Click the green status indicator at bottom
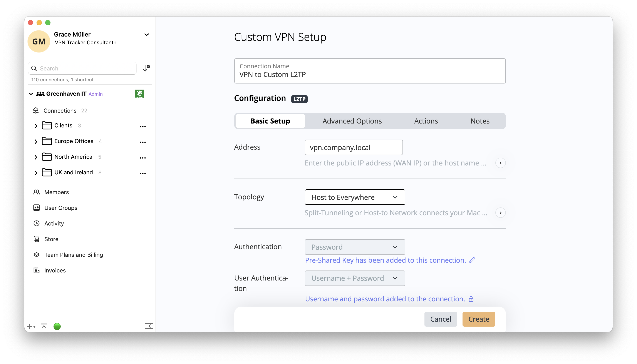Viewport: 637px width, 364px height. pos(57,326)
